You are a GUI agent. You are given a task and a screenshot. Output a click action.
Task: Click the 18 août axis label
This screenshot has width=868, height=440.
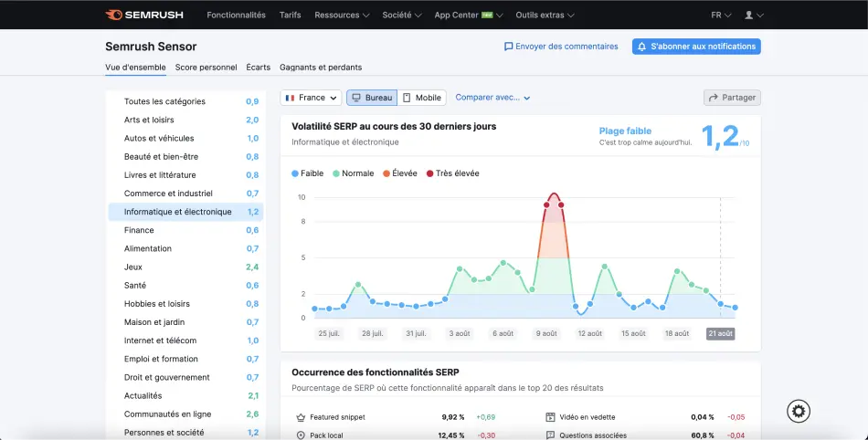pyautogui.click(x=677, y=333)
